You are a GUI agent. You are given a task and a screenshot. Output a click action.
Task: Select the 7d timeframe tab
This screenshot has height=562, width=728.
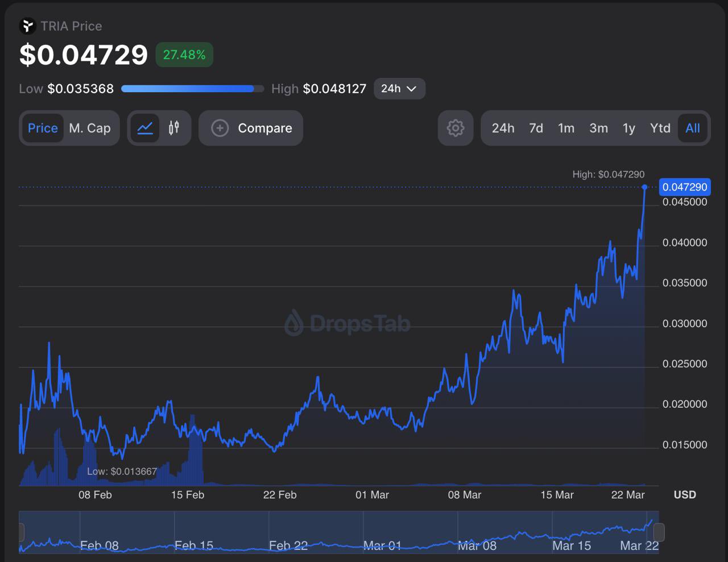pyautogui.click(x=536, y=128)
